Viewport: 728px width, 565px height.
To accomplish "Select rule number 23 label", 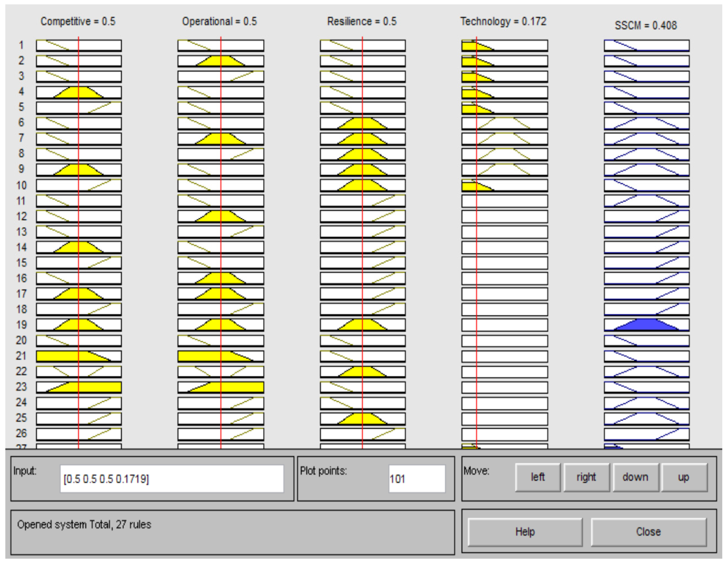I will point(21,387).
